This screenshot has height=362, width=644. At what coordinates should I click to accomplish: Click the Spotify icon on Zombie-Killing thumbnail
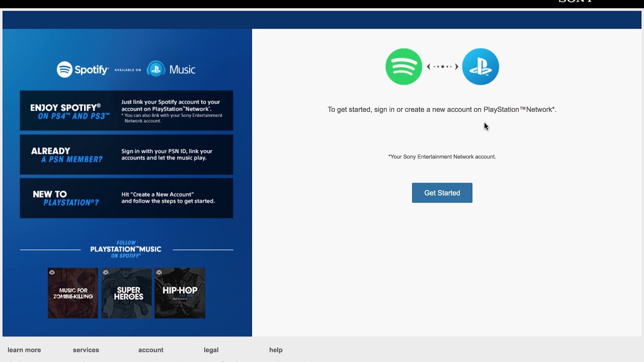coord(52,273)
